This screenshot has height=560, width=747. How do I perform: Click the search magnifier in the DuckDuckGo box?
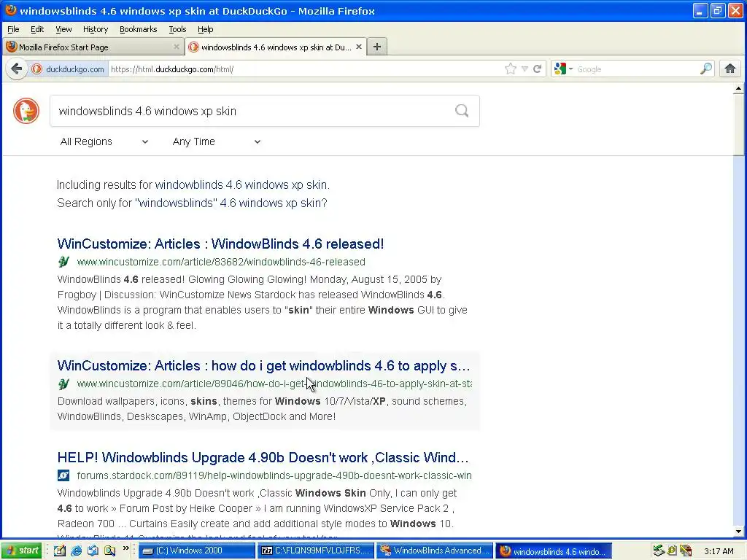pos(461,111)
